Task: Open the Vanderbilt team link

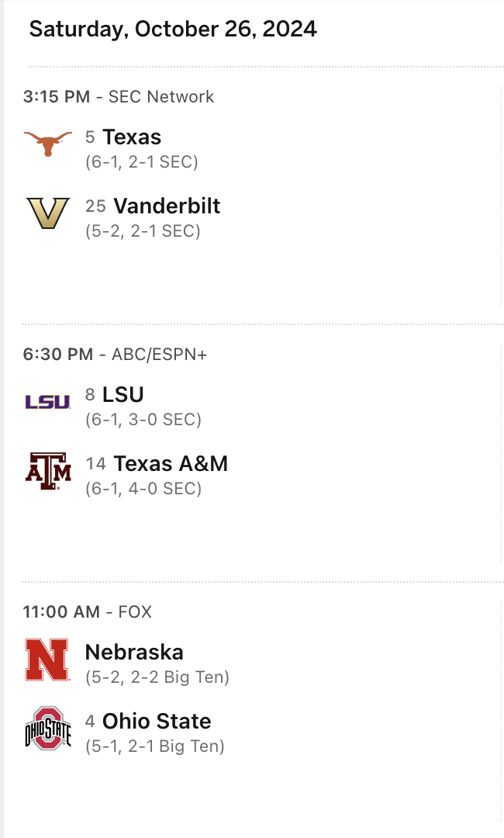Action: pos(167,206)
